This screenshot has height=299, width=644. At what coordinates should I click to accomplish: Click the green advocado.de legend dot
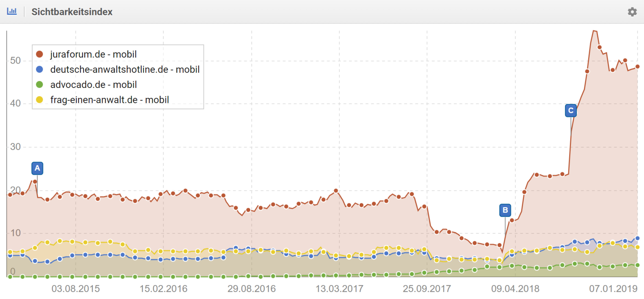tap(40, 85)
